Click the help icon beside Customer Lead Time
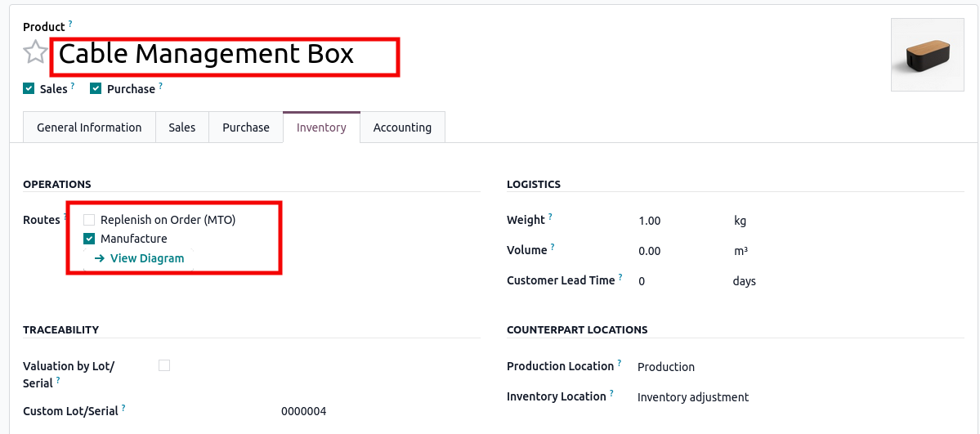 (620, 278)
